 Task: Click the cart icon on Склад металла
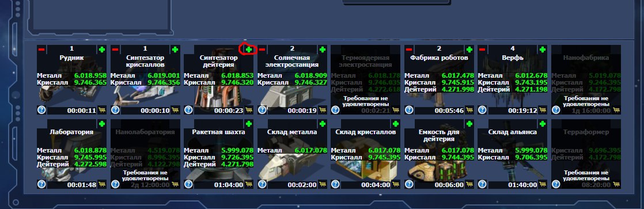[x=323, y=185]
